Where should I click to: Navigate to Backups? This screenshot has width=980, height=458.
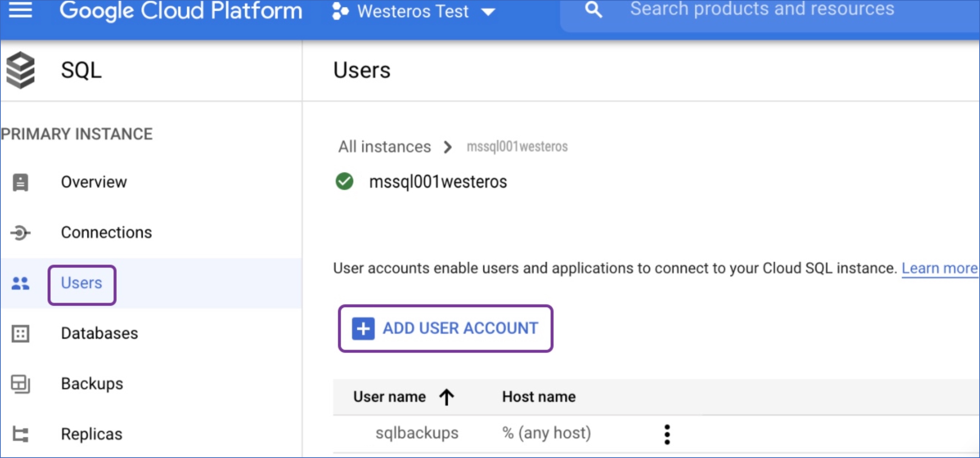click(x=92, y=384)
